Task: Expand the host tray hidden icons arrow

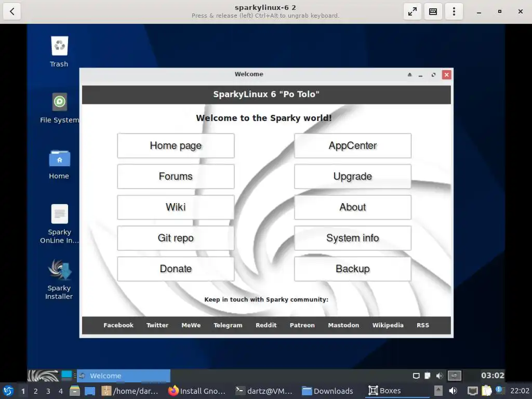Action: tap(438, 391)
